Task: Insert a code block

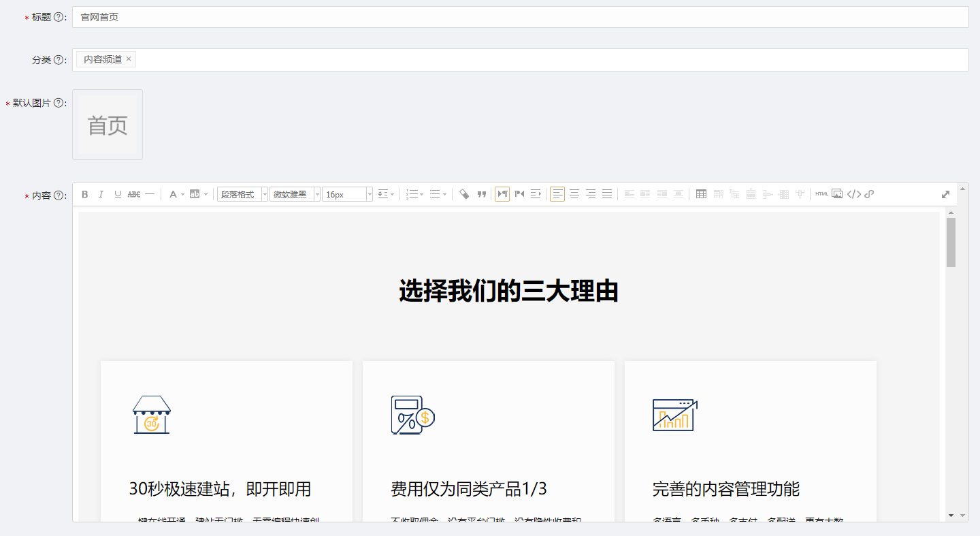Action: 854,194
